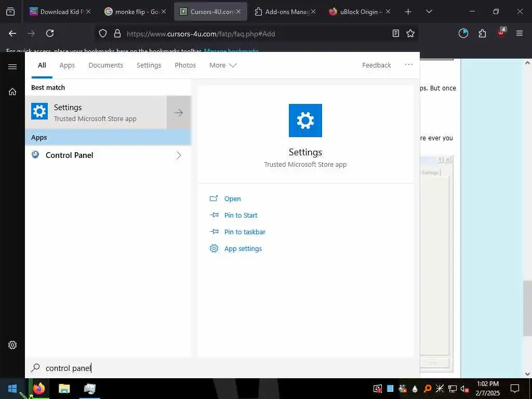Viewport: 532px width, 399px height.
Task: Click the Settings gear icon in preview pane
Action: pos(305,121)
